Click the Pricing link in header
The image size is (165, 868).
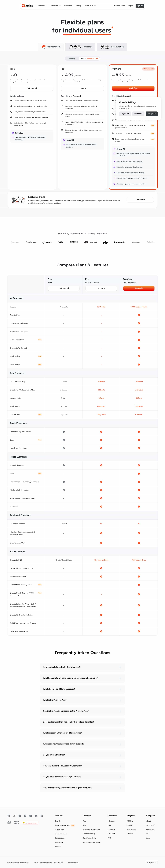(x=79, y=6)
